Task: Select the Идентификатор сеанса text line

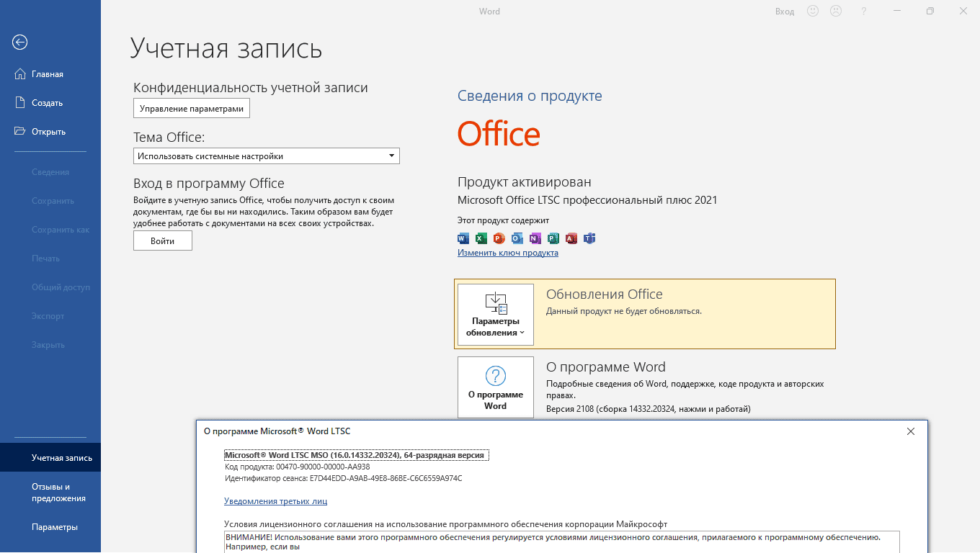Action: [344, 478]
